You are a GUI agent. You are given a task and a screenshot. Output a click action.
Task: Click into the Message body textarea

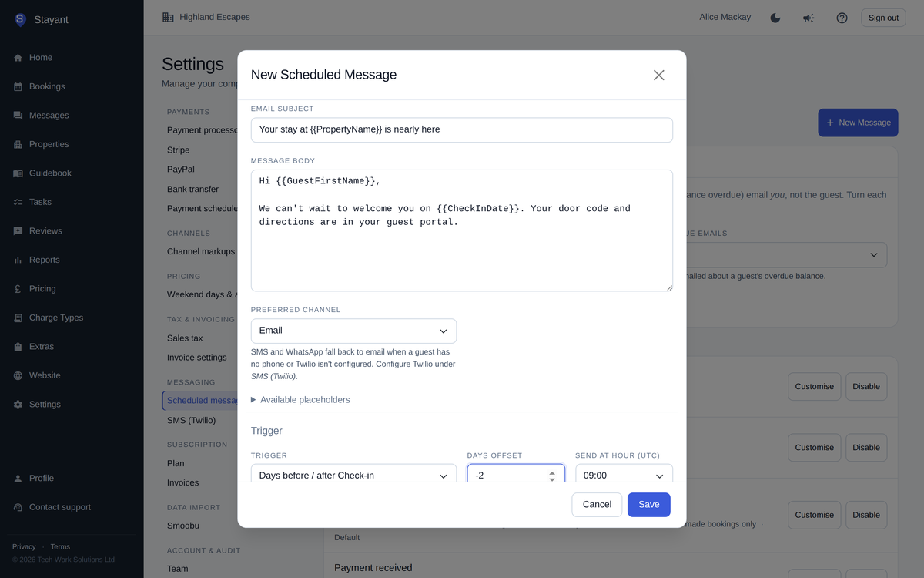462,230
